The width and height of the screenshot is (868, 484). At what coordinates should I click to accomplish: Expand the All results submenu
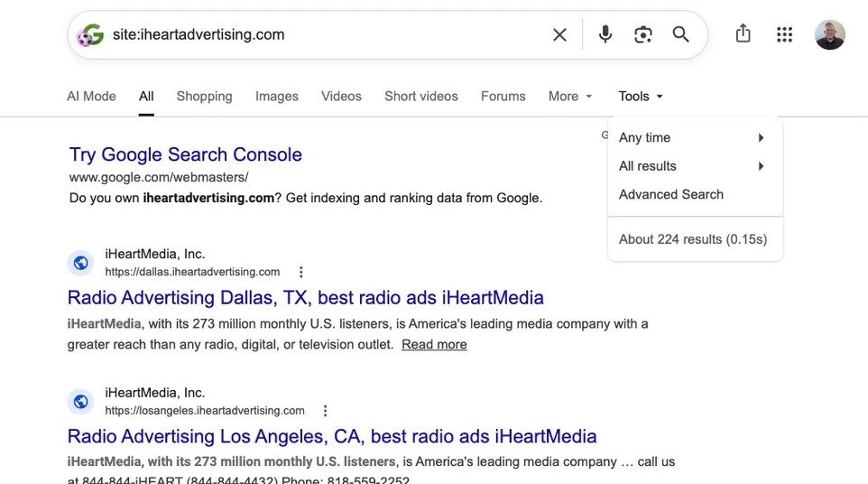[695, 166]
